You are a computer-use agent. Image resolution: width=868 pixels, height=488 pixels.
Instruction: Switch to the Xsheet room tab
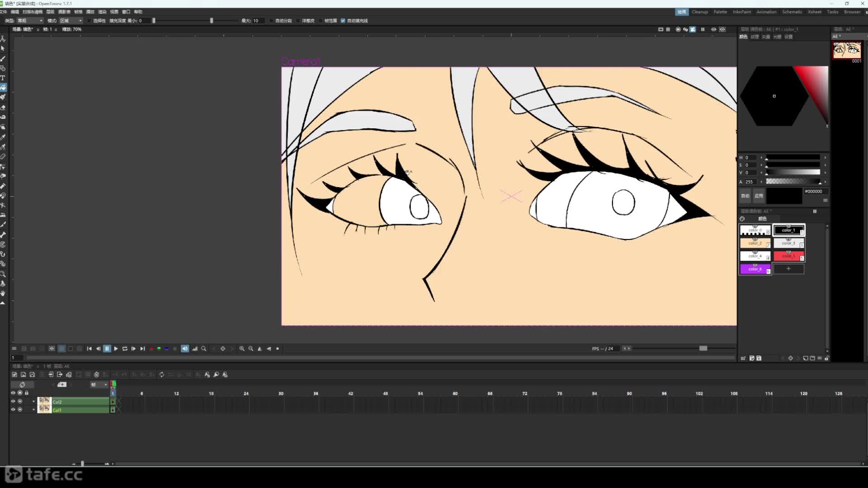(814, 12)
